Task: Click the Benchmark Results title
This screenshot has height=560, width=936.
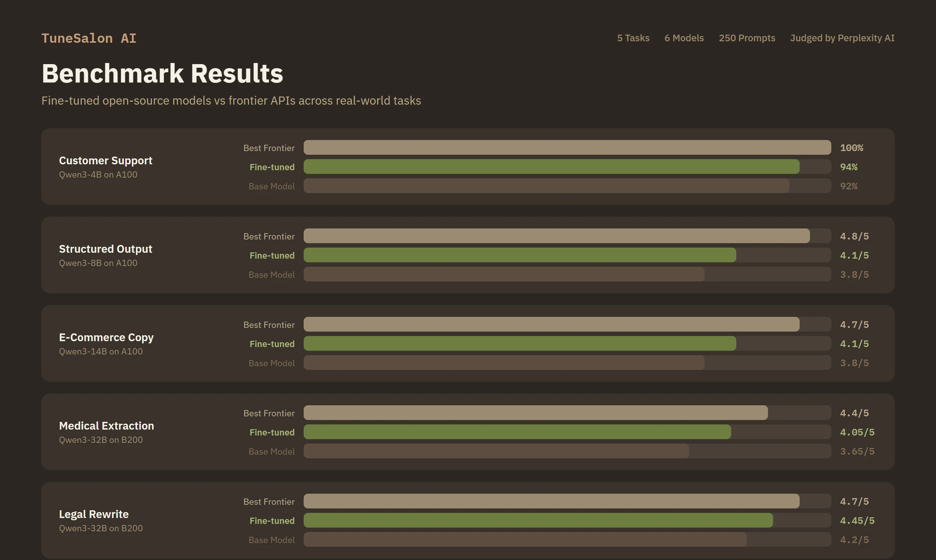Action: tap(162, 73)
